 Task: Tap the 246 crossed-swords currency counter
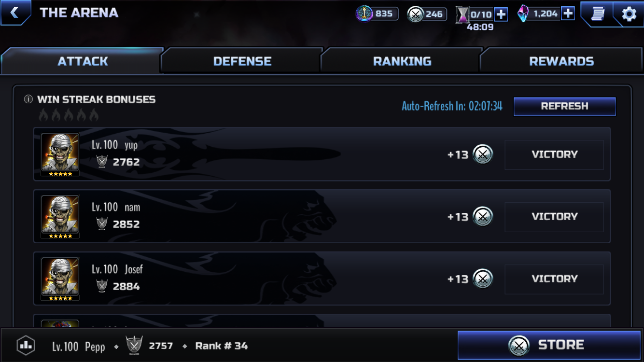(x=427, y=14)
